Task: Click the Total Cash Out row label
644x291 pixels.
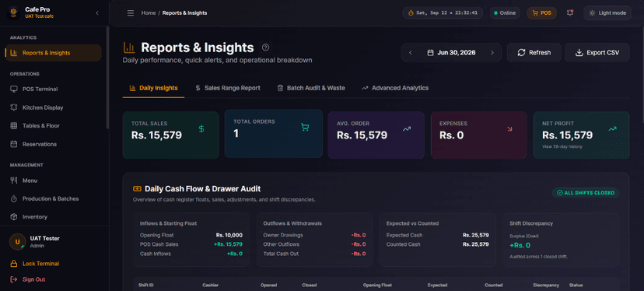Action: click(281, 254)
